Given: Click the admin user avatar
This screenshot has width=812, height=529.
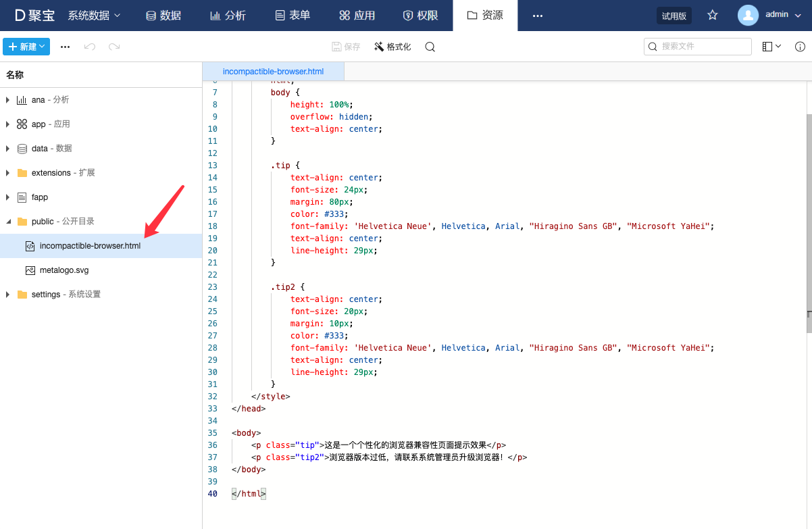Looking at the screenshot, I should click(x=748, y=15).
